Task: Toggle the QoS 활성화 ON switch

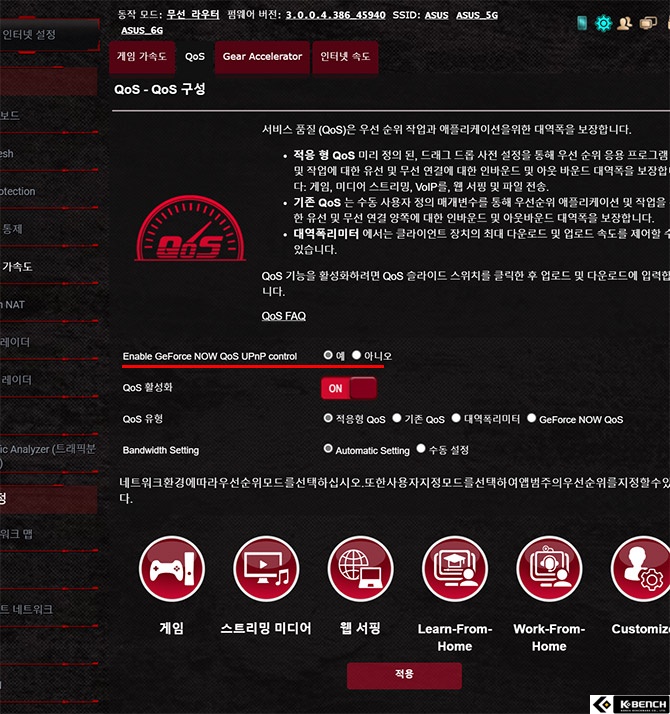Action: point(349,388)
